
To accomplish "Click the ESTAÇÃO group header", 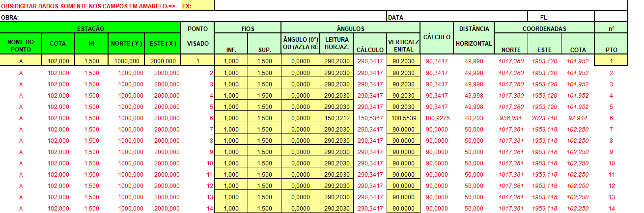I will click(x=90, y=28).
